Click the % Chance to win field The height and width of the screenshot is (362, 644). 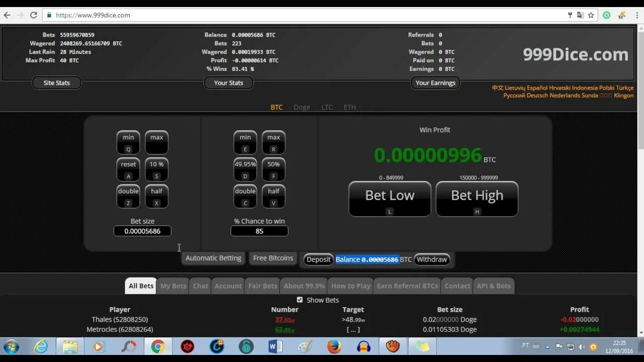259,231
